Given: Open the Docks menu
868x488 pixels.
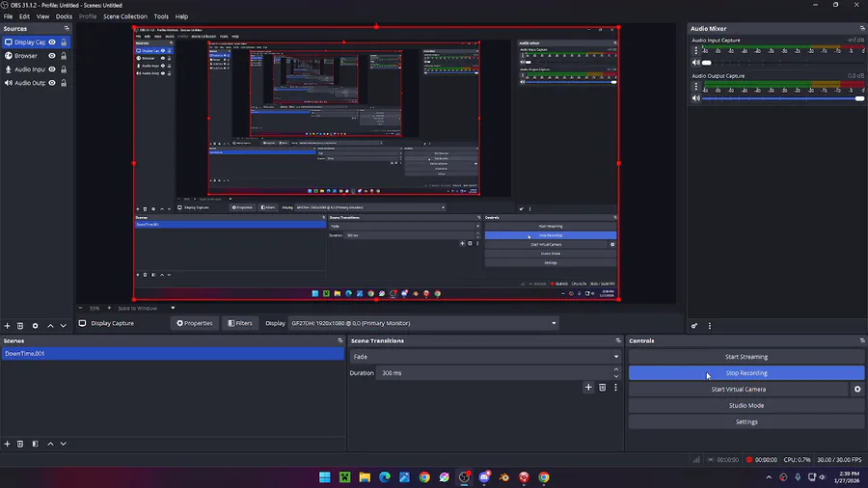Looking at the screenshot, I should point(64,16).
